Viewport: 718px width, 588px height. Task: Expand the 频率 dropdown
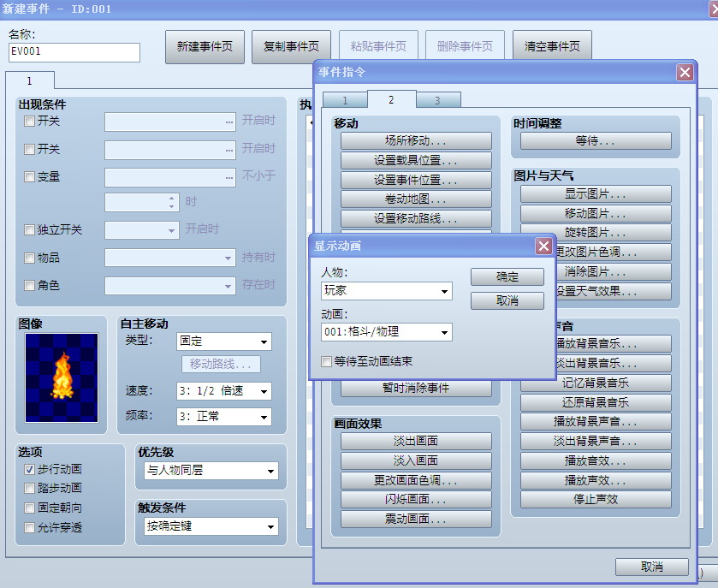pos(224,417)
